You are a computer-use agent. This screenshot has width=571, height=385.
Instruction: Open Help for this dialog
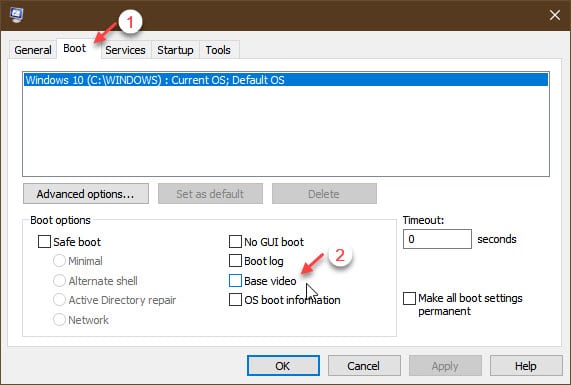[526, 366]
